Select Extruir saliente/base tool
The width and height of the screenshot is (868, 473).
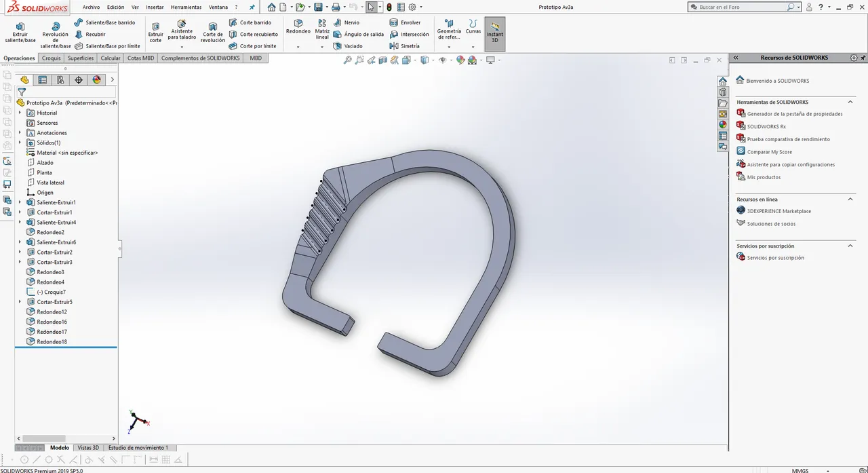coord(20,33)
